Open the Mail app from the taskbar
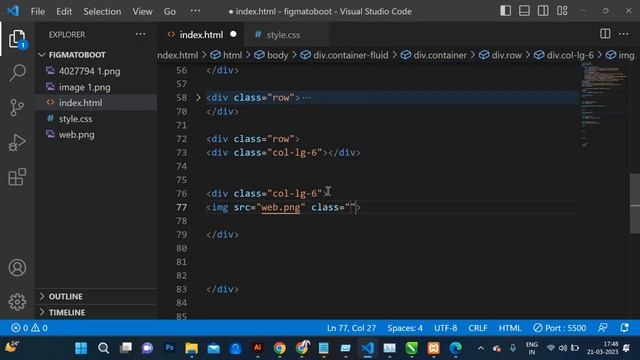The width and height of the screenshot is (640, 360). (213, 348)
